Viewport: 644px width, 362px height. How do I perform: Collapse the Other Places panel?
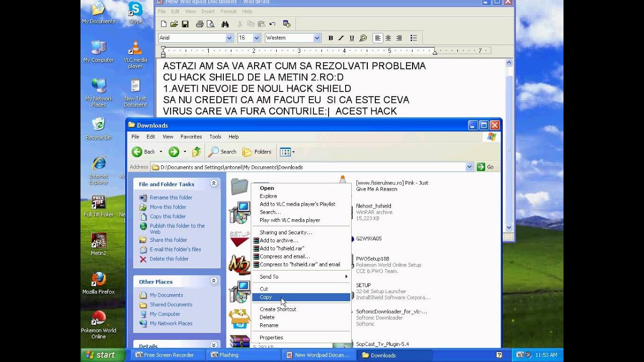coord(214,281)
